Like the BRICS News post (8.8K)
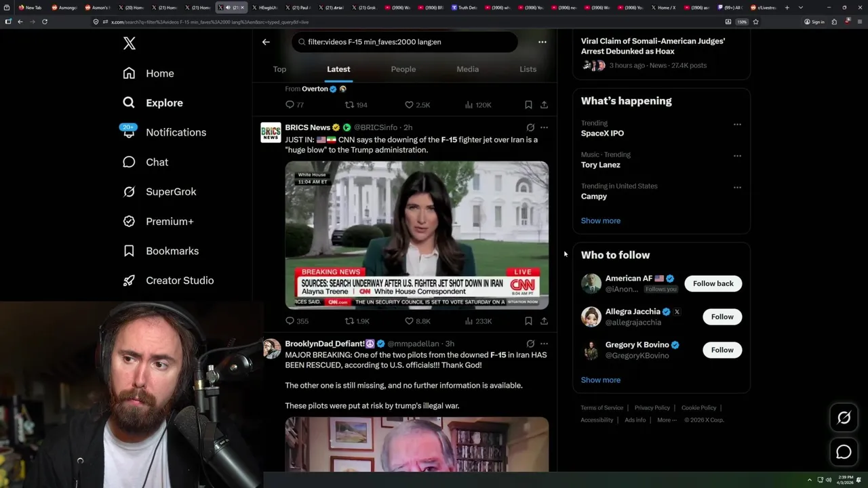This screenshot has width=868, height=488. coord(418,321)
